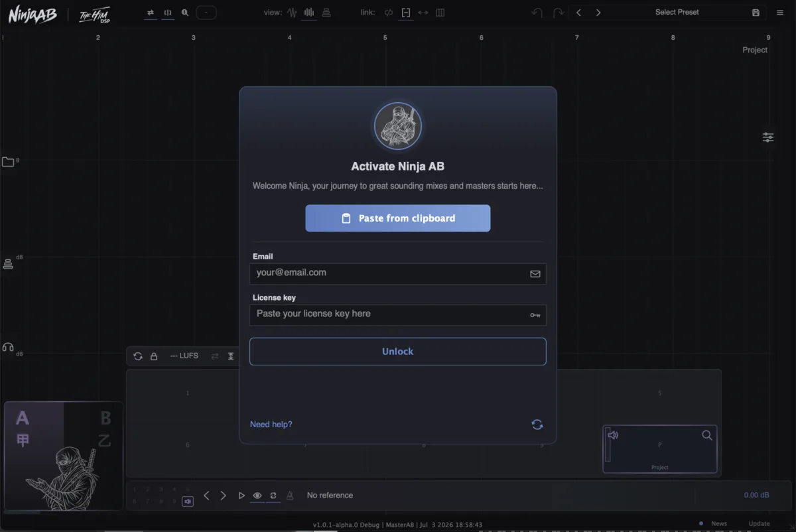Toggle the swap arrows icon in top toolbar

[x=151, y=13]
